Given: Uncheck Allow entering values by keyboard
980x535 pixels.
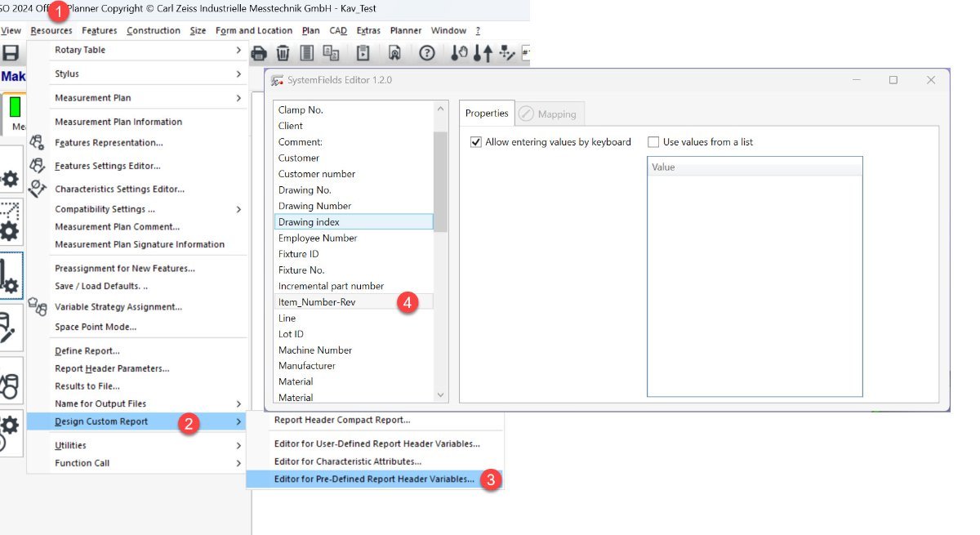Looking at the screenshot, I should point(476,142).
